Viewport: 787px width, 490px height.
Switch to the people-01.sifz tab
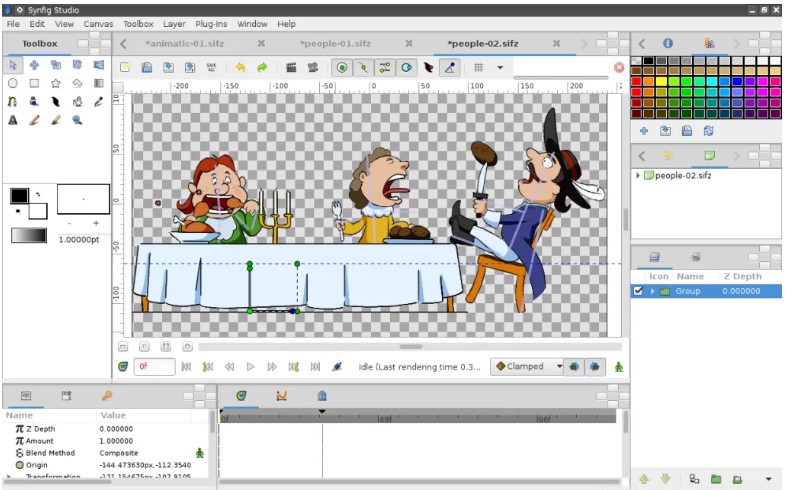point(335,44)
